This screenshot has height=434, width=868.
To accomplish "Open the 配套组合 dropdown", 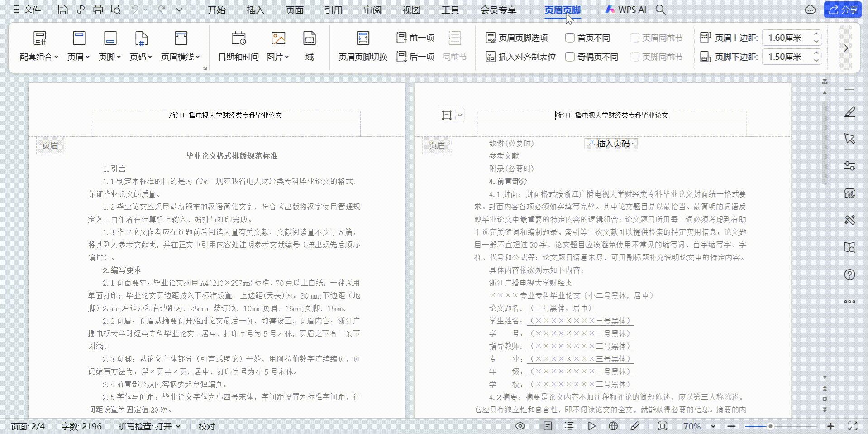I will (39, 46).
